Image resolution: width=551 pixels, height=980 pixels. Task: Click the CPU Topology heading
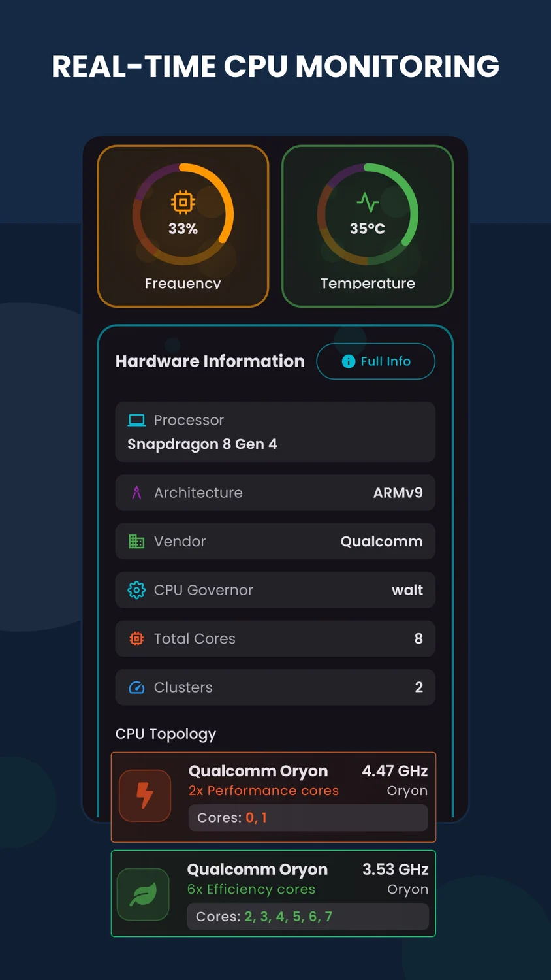(x=166, y=734)
